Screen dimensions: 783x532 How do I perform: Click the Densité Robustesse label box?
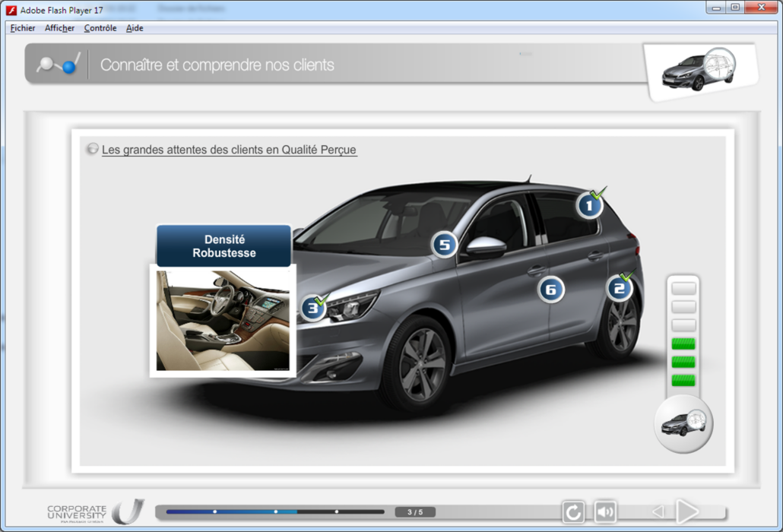[x=223, y=246]
